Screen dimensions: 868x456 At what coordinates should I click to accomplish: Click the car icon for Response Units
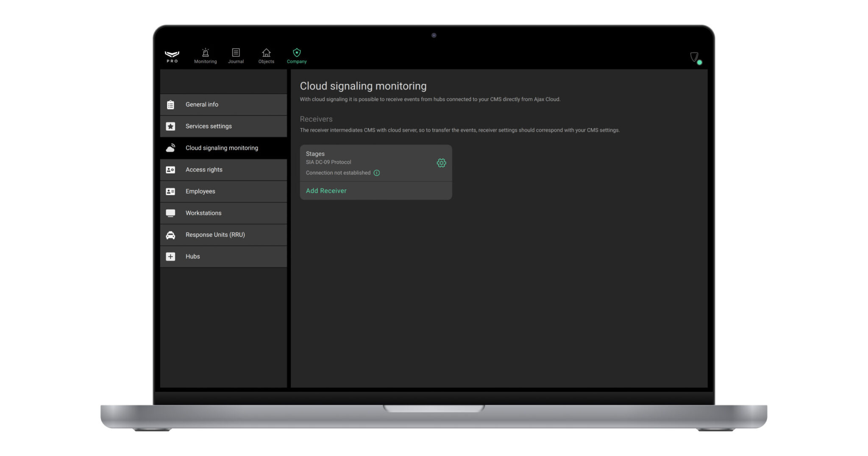170,235
